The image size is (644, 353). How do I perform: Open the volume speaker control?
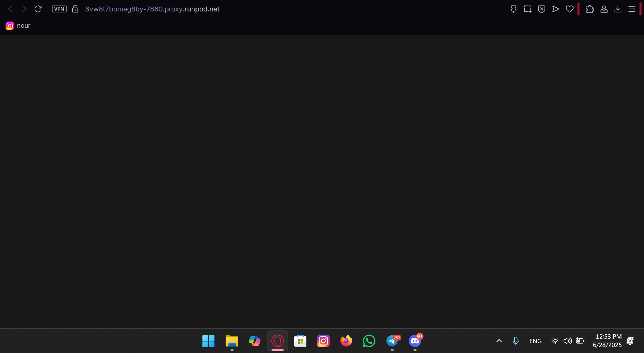pos(567,341)
